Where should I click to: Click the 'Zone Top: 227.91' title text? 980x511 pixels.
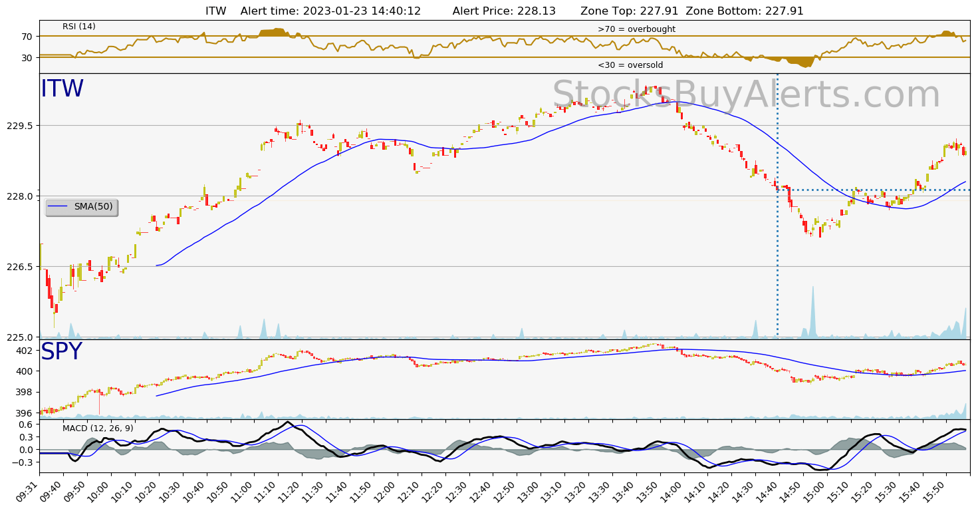[x=630, y=11]
